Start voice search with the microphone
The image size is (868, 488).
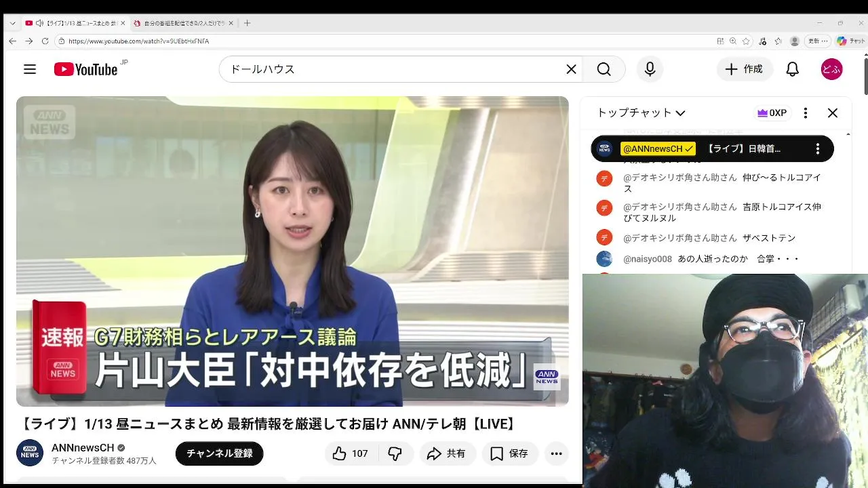[650, 69]
